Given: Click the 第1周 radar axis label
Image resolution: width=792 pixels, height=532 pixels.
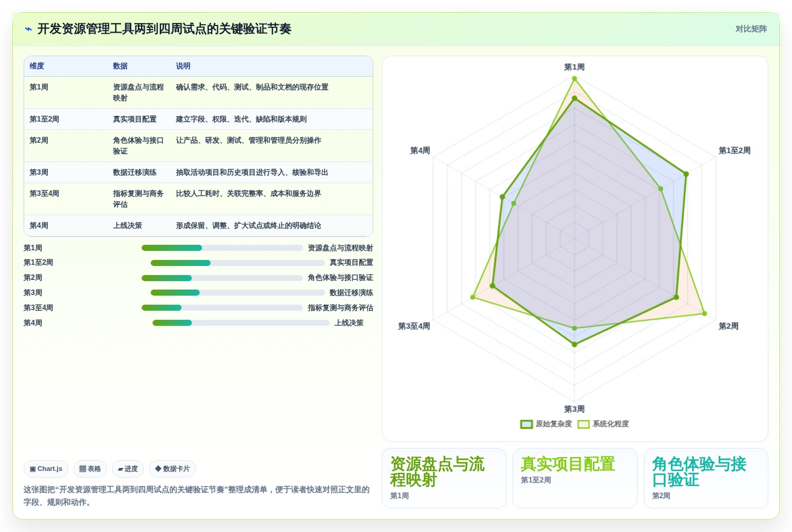Looking at the screenshot, I should [574, 67].
